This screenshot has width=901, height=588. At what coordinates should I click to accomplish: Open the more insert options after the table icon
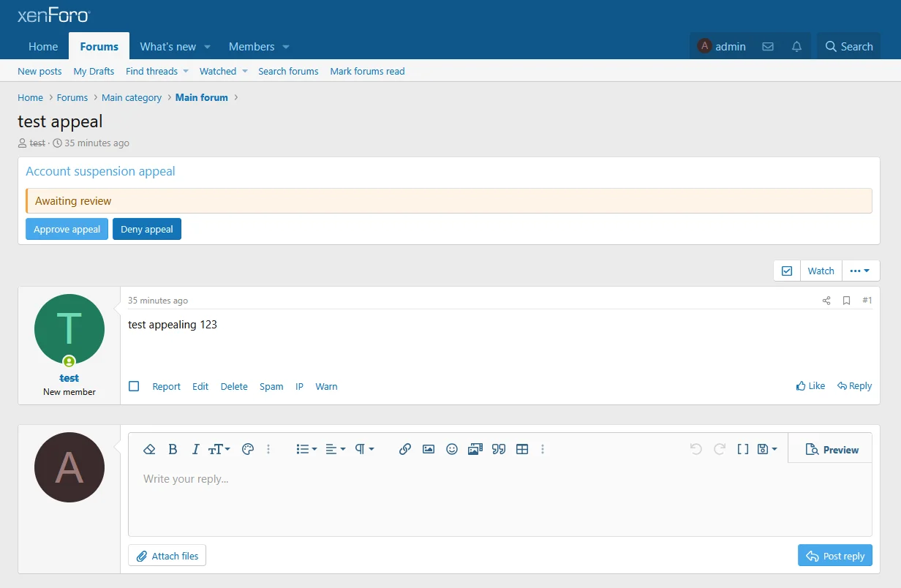pos(543,449)
